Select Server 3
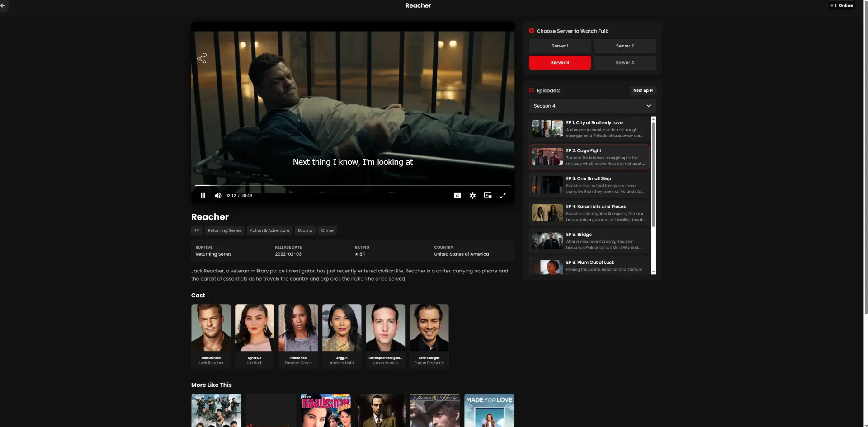Screen dimensions: 868x427 coord(560,62)
